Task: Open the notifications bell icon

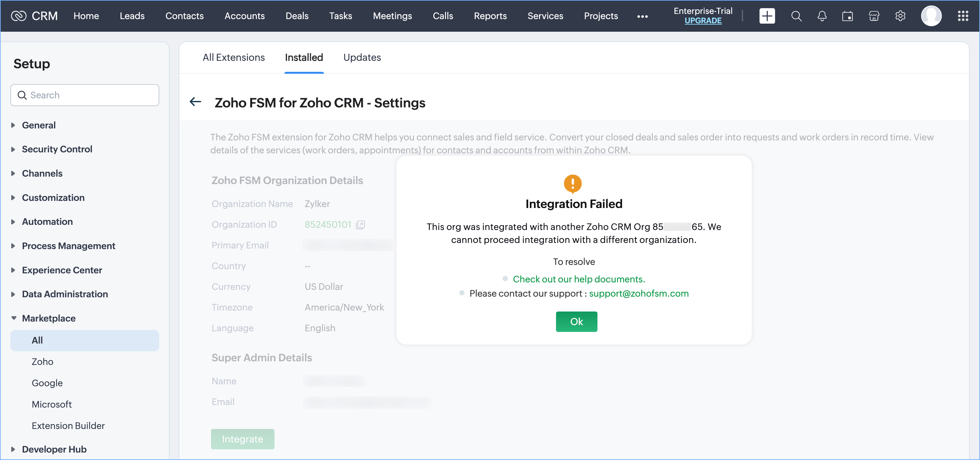Action: point(822,16)
